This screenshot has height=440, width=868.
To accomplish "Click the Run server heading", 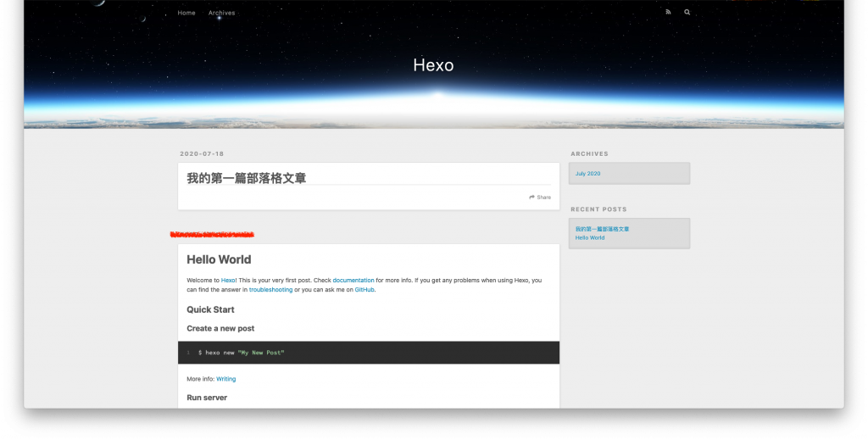I will tap(207, 398).
